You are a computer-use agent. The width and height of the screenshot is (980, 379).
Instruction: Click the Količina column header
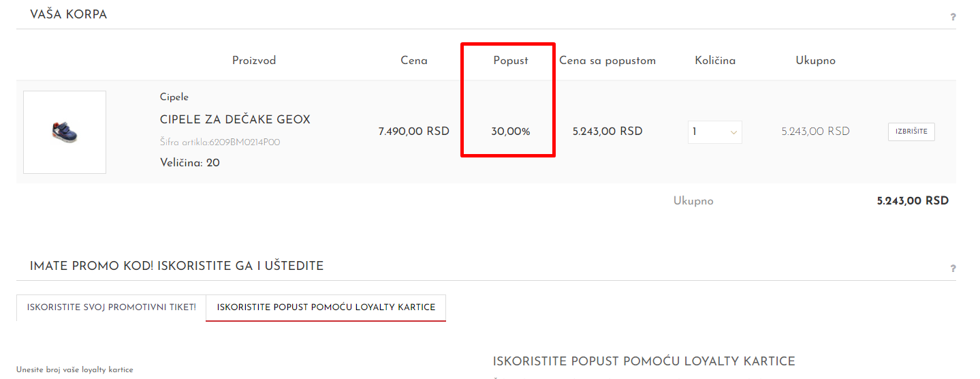tap(715, 61)
